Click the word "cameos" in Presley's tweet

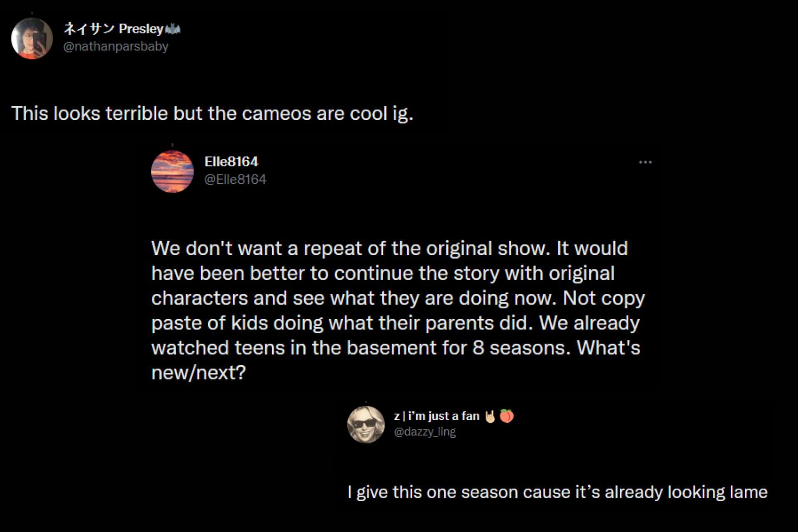pos(276,113)
